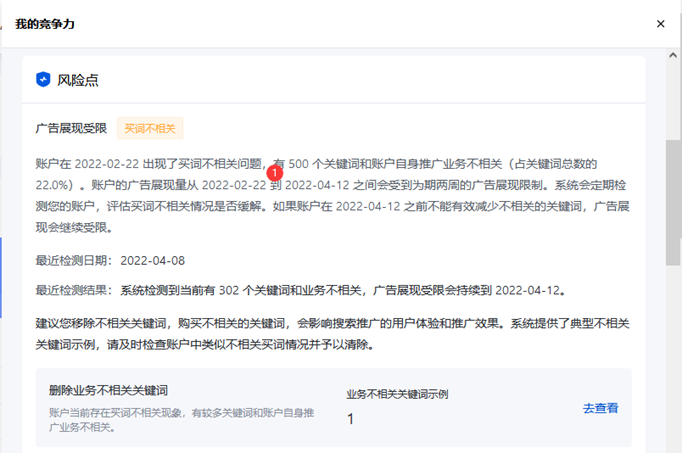Close the 我的竞争力 panel
Image resolution: width=682 pixels, height=453 pixels.
[x=660, y=23]
